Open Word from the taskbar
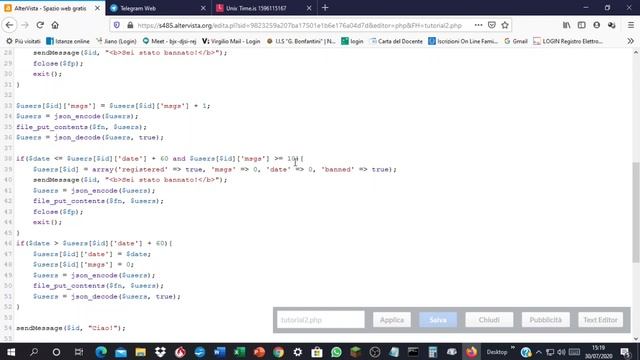 coord(220,352)
